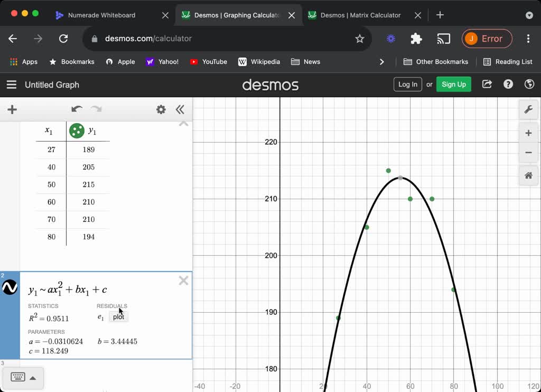
Task: Reload the Desmos page
Action: (63, 39)
